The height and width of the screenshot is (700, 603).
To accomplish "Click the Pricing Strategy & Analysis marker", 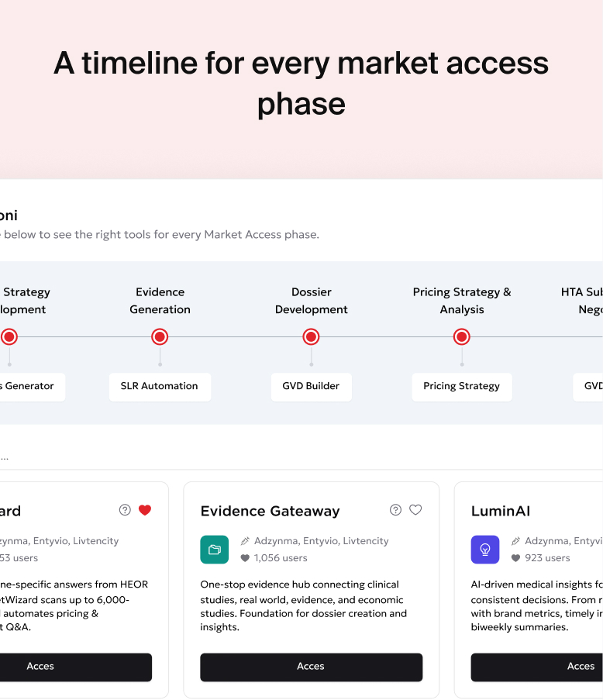I will click(x=461, y=336).
